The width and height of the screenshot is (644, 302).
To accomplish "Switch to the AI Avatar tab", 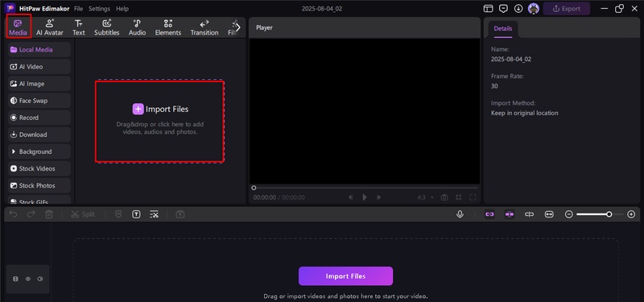I will [x=50, y=27].
